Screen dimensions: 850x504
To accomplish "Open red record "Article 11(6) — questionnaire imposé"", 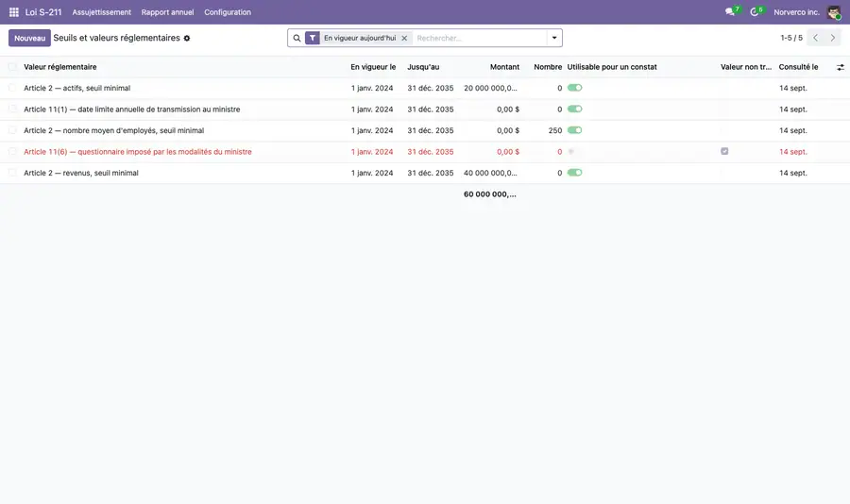I will pos(138,152).
